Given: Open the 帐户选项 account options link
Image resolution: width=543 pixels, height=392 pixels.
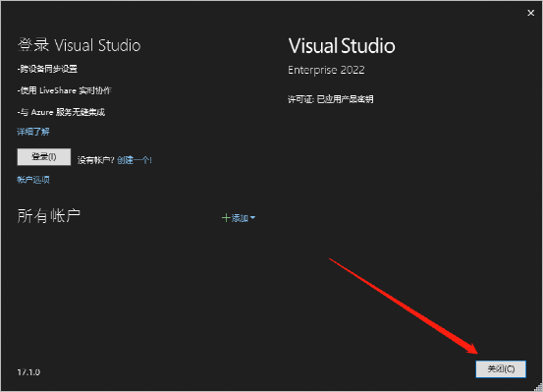Looking at the screenshot, I should coord(33,180).
